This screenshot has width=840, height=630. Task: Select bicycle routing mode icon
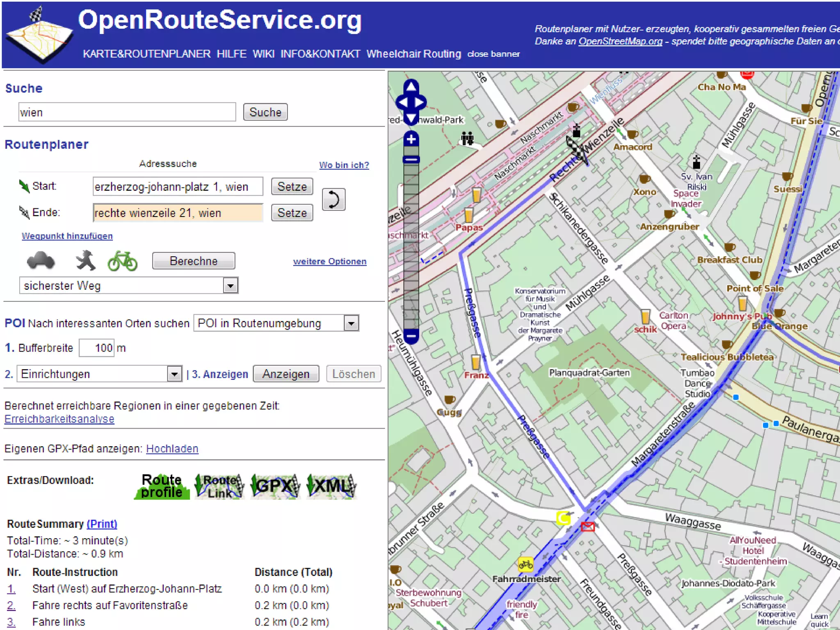click(122, 261)
